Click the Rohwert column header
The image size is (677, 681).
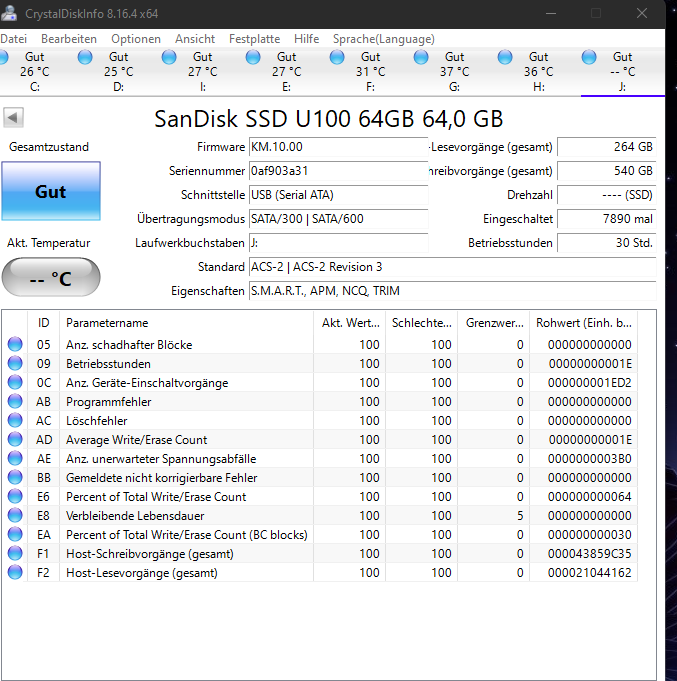(x=584, y=323)
